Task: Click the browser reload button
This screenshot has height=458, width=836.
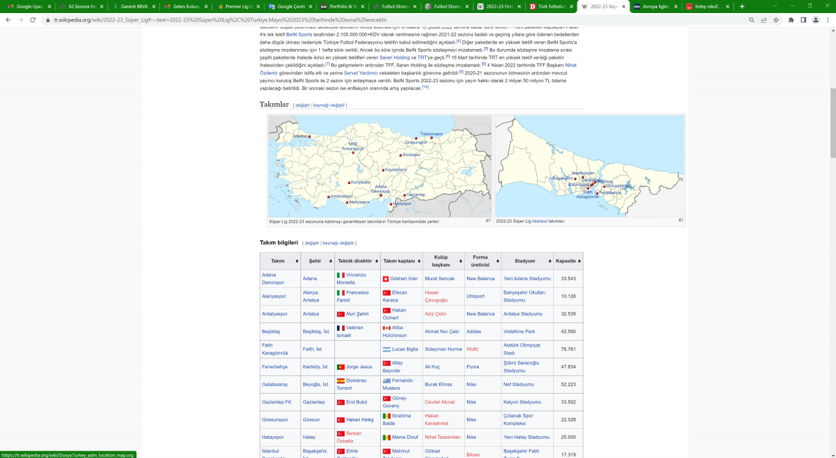Action: coord(33,20)
